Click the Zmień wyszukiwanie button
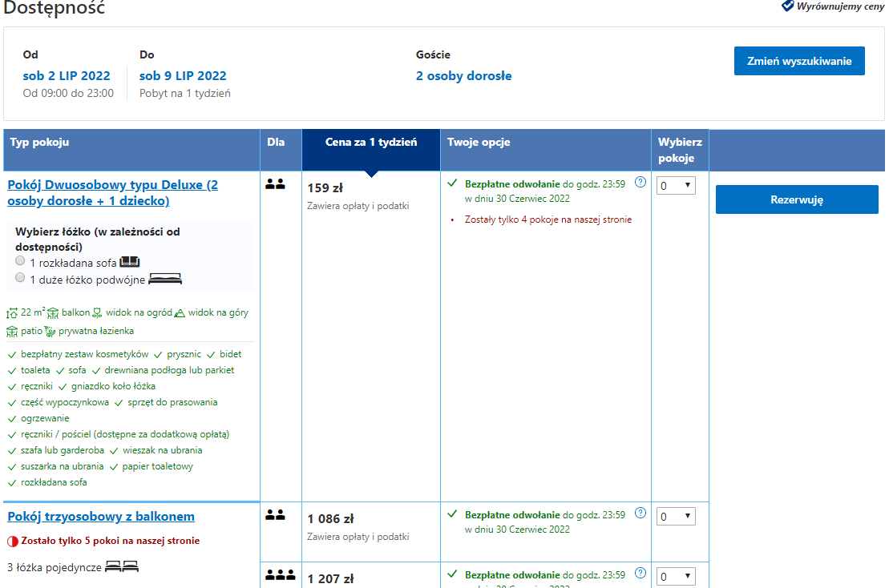This screenshot has height=588, width=889. [x=799, y=61]
